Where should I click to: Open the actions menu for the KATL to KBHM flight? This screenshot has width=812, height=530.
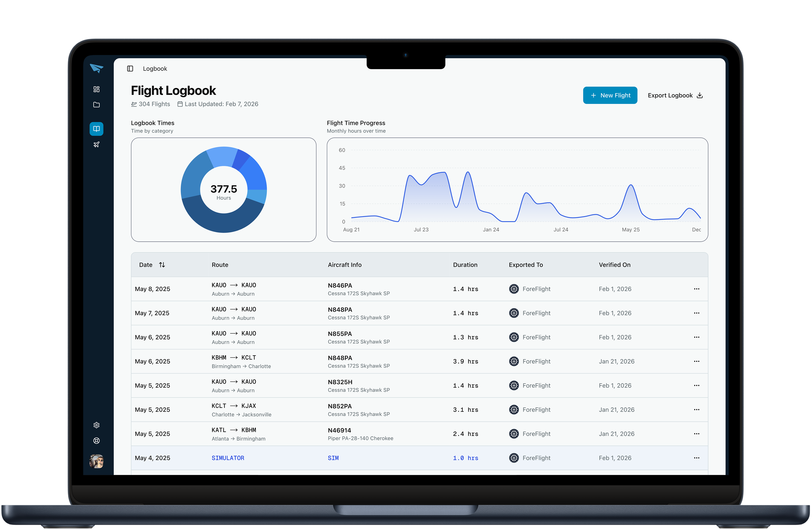click(x=697, y=434)
